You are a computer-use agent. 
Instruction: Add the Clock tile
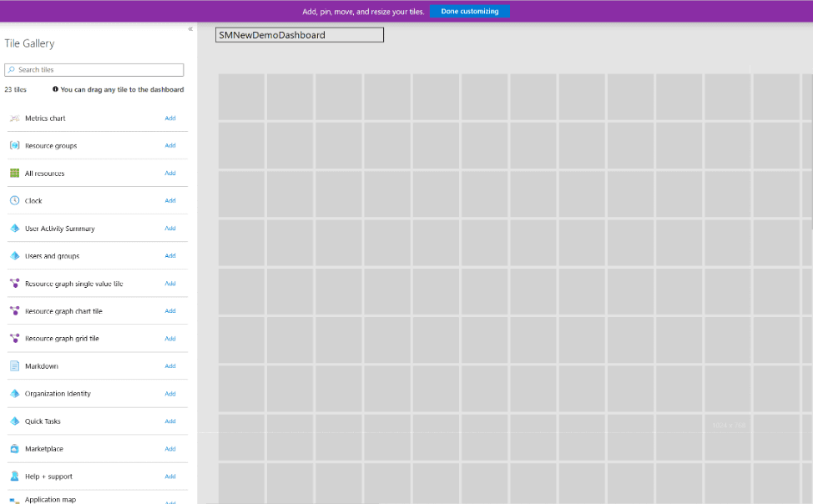[x=170, y=200]
